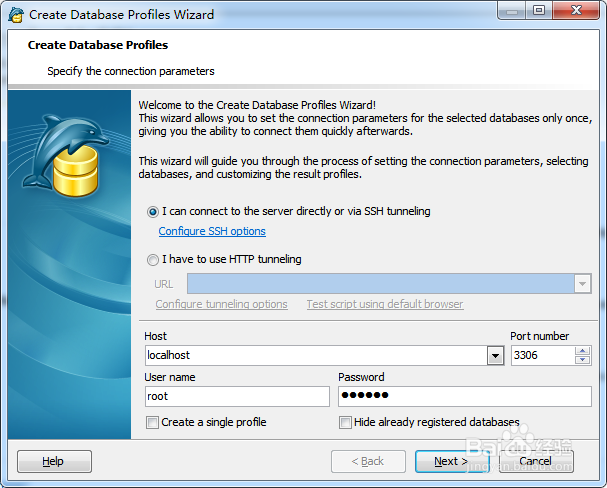The height and width of the screenshot is (488, 607).
Task: Cancel the Create Database Profiles wizard
Action: pyautogui.click(x=536, y=461)
